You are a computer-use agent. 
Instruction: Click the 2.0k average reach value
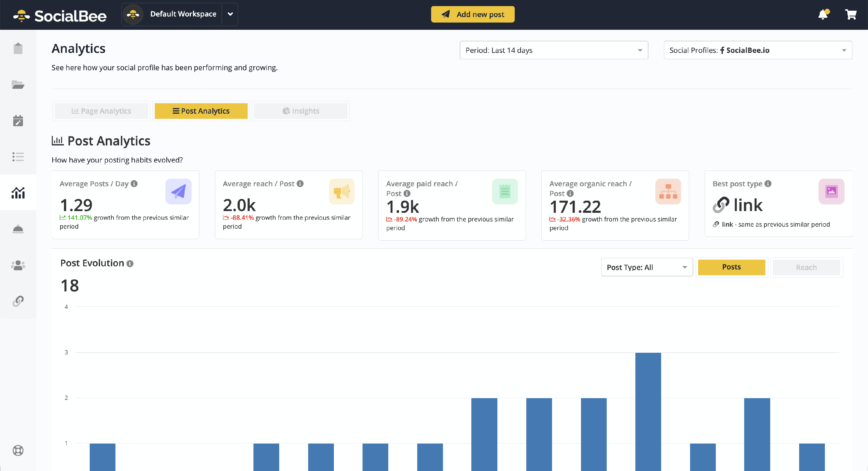tap(239, 205)
